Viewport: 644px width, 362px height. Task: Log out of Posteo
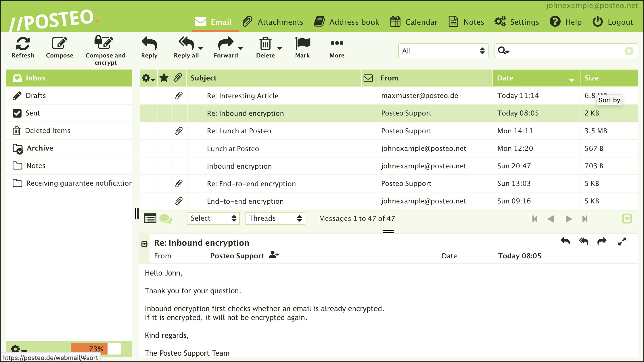pos(613,22)
